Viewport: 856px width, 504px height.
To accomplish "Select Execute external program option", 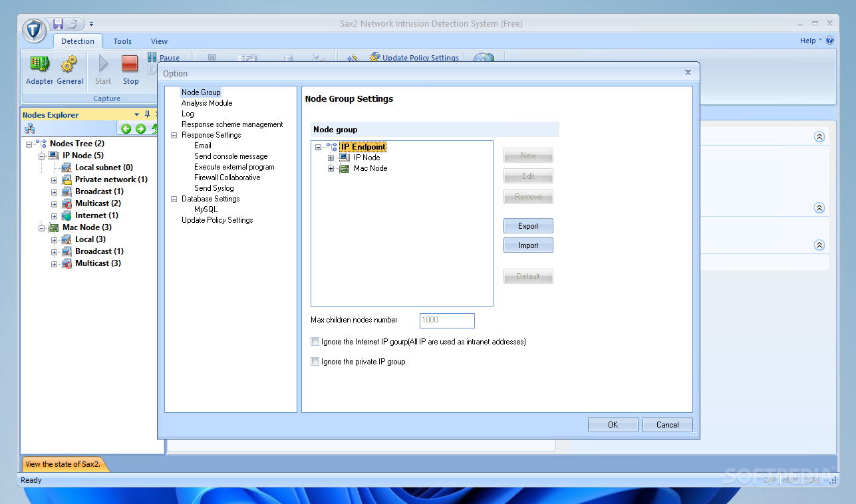I will 234,167.
